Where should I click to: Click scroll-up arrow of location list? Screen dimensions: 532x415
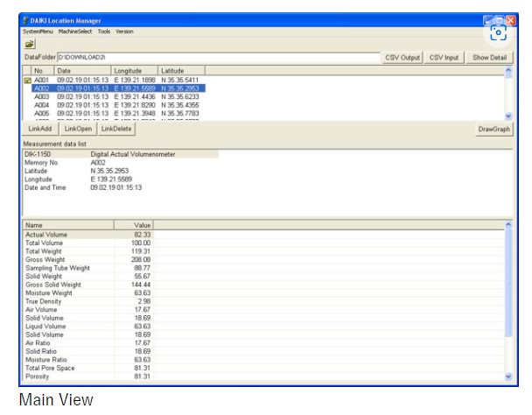point(508,71)
